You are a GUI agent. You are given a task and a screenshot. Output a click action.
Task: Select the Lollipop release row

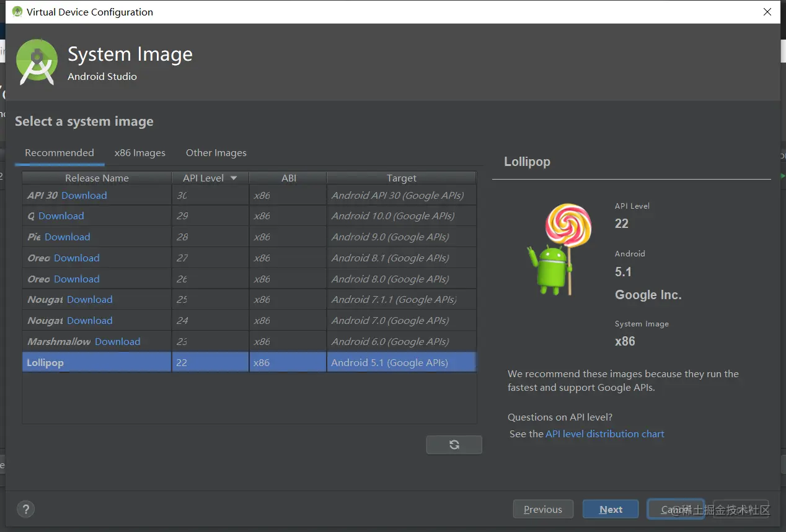249,362
